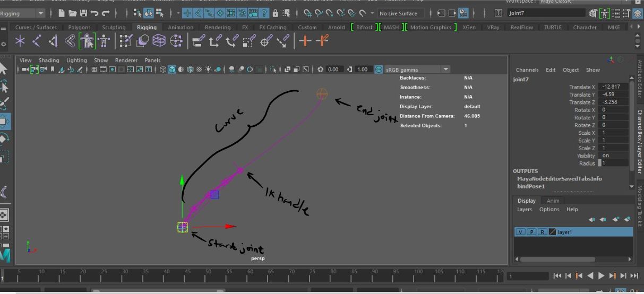The width and height of the screenshot is (644, 294).
Task: Select the Quick Rig character tool
Action: [87, 40]
